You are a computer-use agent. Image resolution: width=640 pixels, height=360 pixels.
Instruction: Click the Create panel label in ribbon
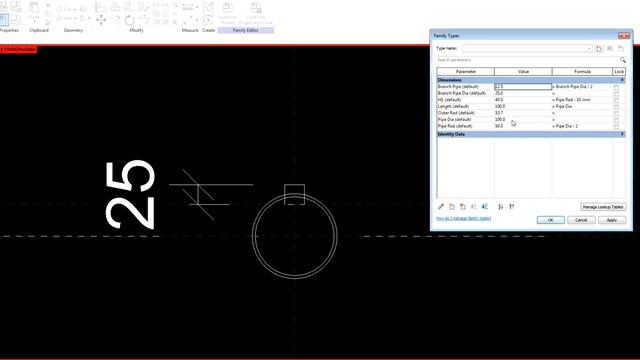208,31
